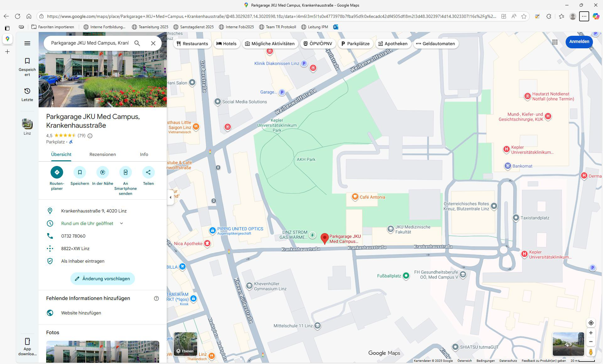Open rating info circle icon
603x364 pixels.
coord(90,136)
